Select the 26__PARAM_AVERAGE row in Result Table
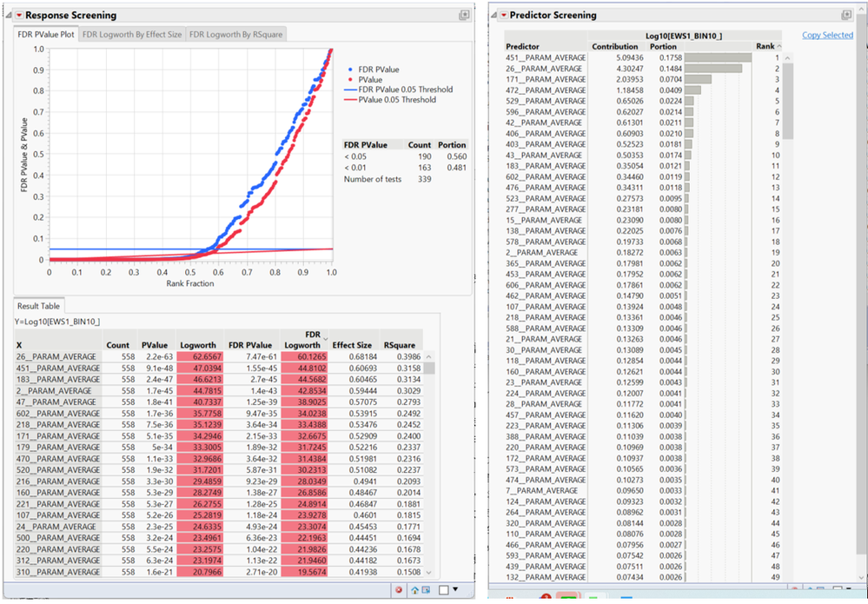 56,356
